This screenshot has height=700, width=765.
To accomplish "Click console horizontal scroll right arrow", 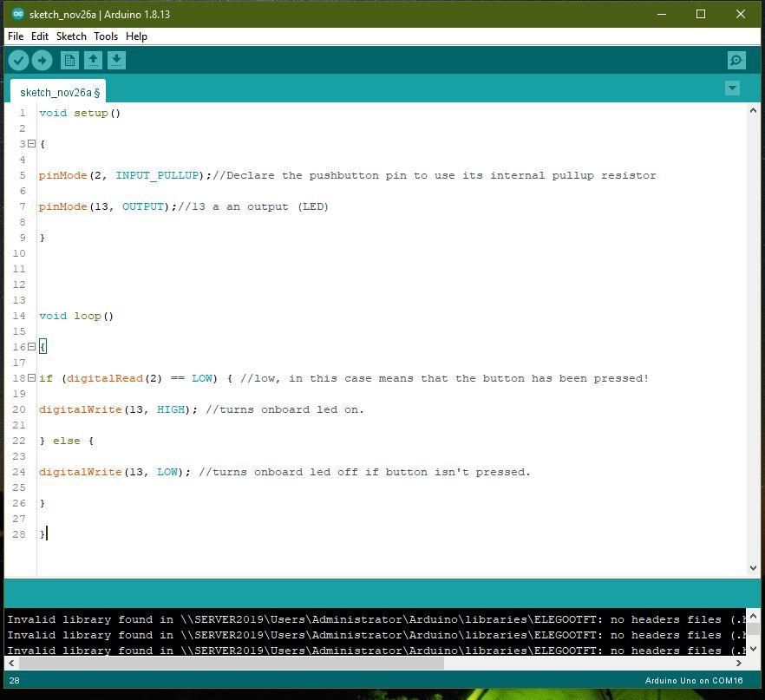I will tap(739, 664).
